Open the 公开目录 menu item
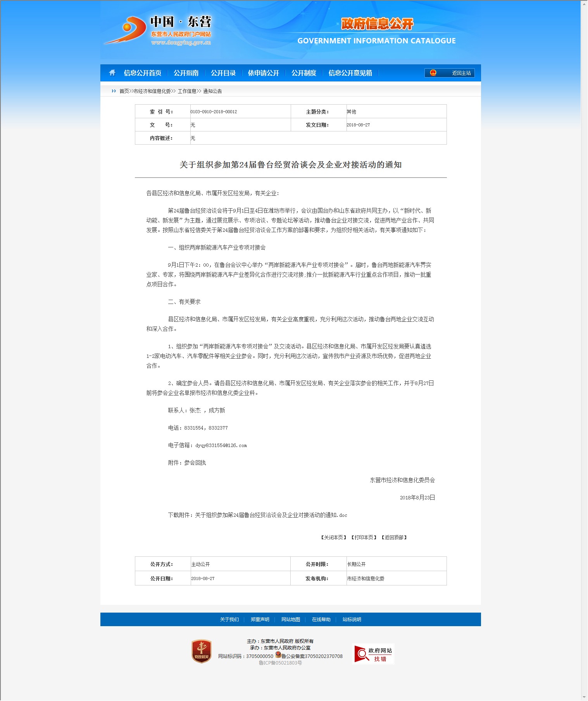This screenshot has height=701, width=588. point(223,73)
